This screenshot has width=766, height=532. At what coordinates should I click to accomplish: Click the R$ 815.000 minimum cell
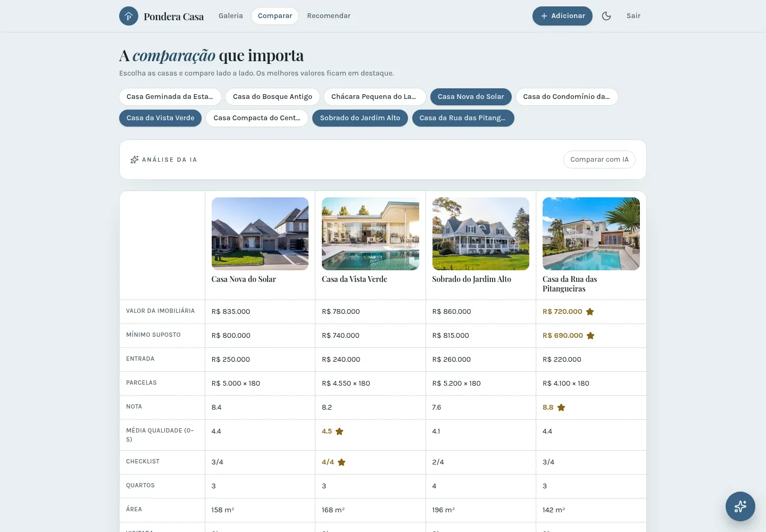pos(481,336)
